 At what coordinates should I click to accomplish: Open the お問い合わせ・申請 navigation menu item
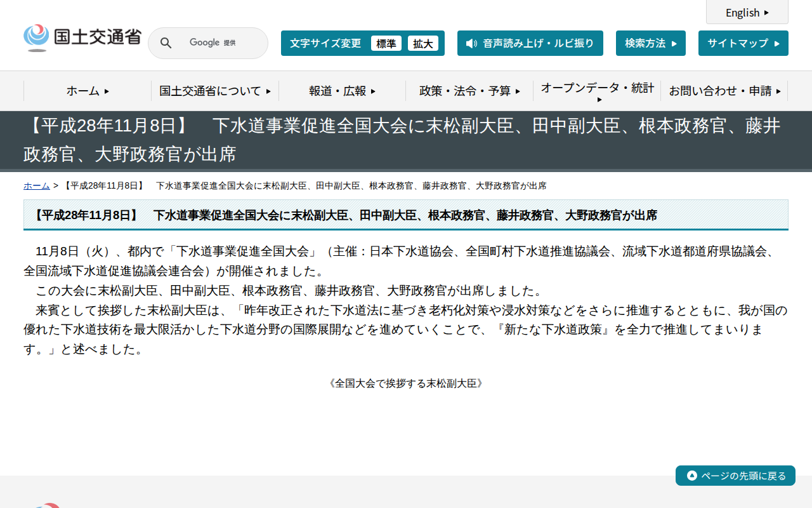coord(723,91)
